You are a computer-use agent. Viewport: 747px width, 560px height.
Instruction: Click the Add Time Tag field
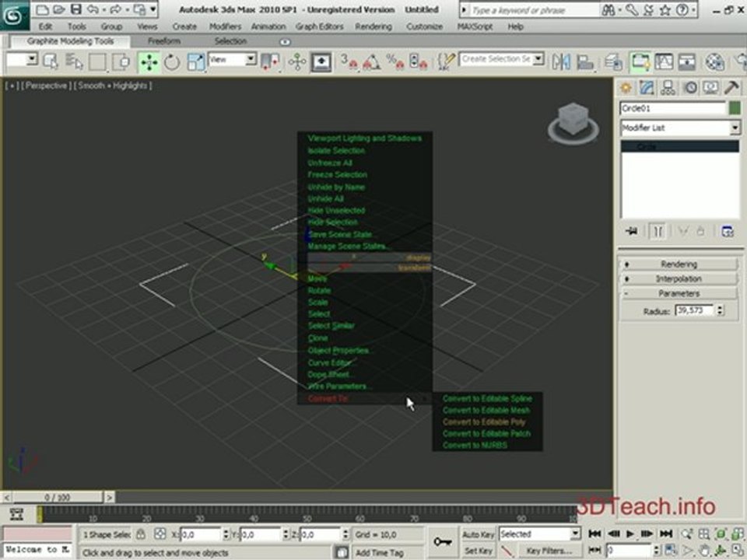coord(379,552)
